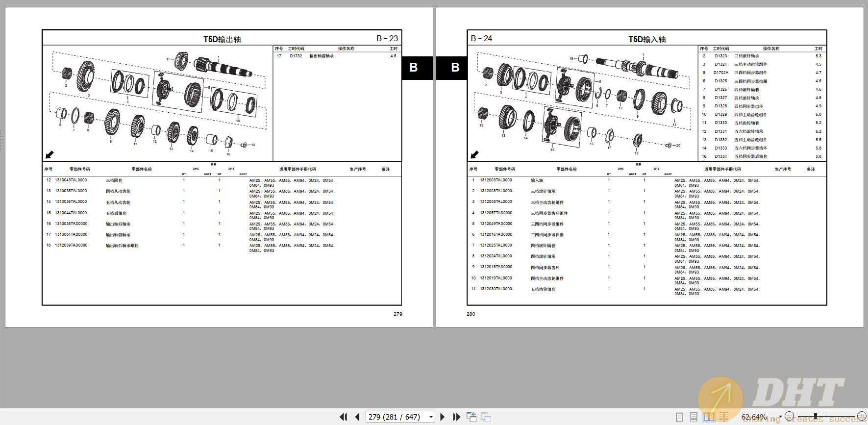Click labor code D1702A
This screenshot has height=425, width=868.
click(x=721, y=73)
